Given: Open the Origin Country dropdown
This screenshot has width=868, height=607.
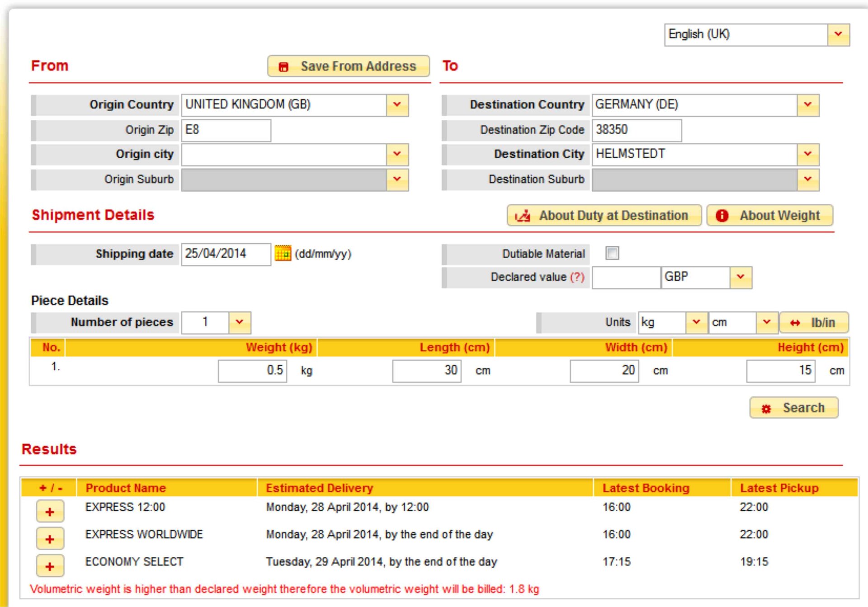Looking at the screenshot, I should coord(397,105).
